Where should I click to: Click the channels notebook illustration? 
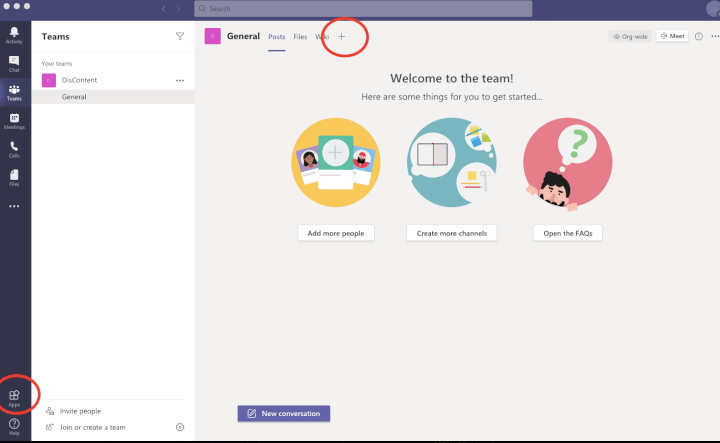coord(451,163)
